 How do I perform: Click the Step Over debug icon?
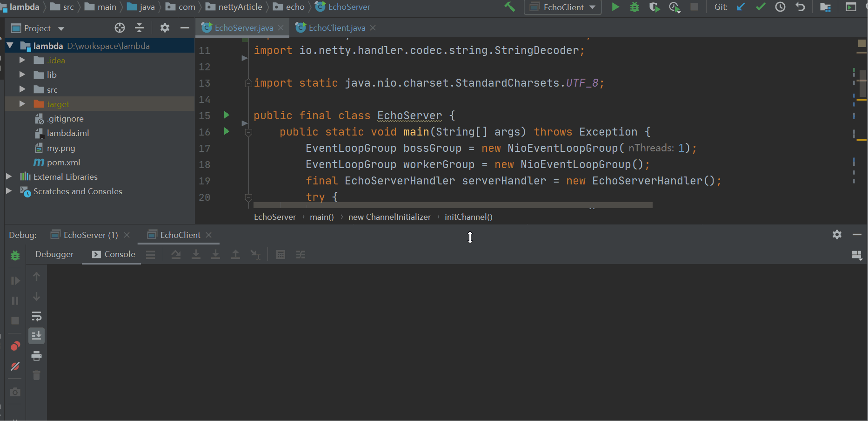coord(176,255)
